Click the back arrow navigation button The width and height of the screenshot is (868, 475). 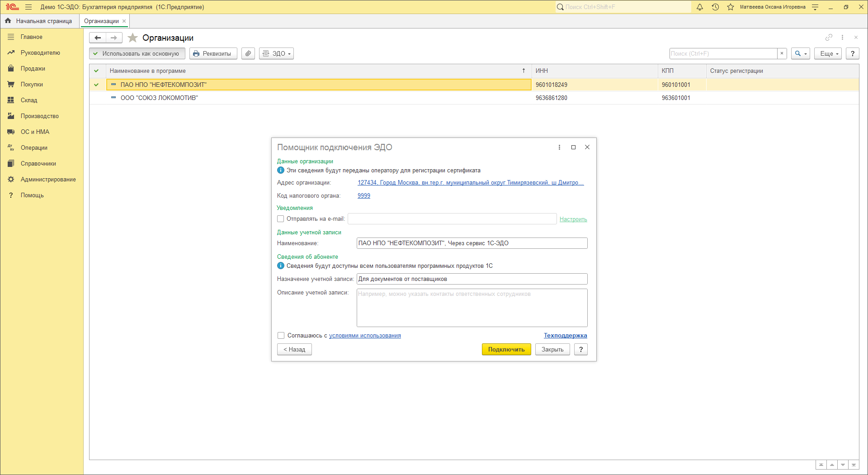pyautogui.click(x=98, y=38)
